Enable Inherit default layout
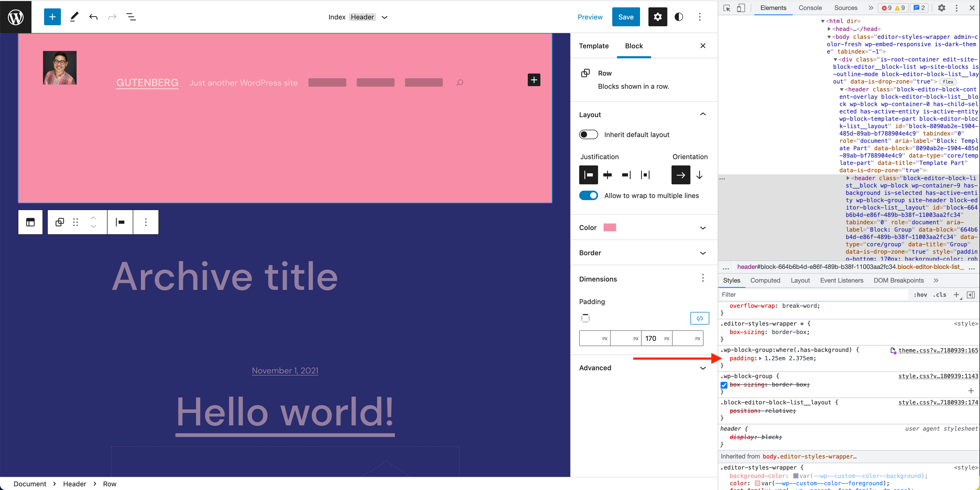Viewport: 980px width, 490px height. pyautogui.click(x=588, y=134)
